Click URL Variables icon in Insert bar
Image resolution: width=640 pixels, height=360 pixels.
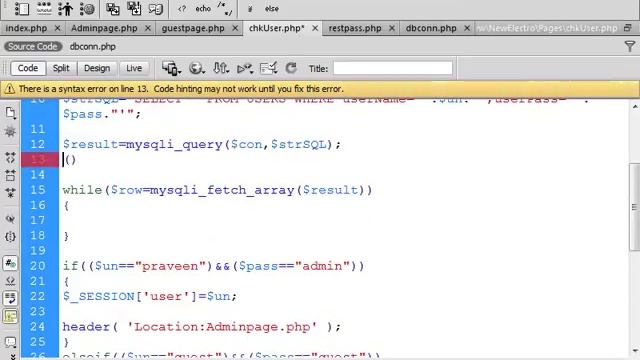[x=44, y=9]
